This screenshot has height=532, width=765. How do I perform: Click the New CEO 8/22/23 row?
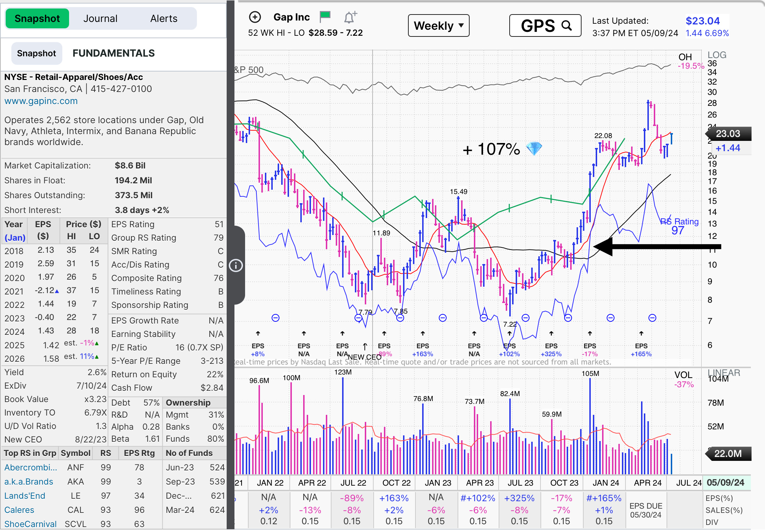pos(55,439)
